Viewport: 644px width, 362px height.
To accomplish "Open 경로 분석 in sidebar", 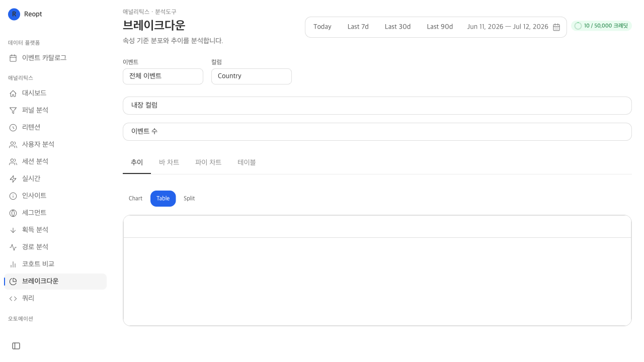I will [x=55, y=247].
